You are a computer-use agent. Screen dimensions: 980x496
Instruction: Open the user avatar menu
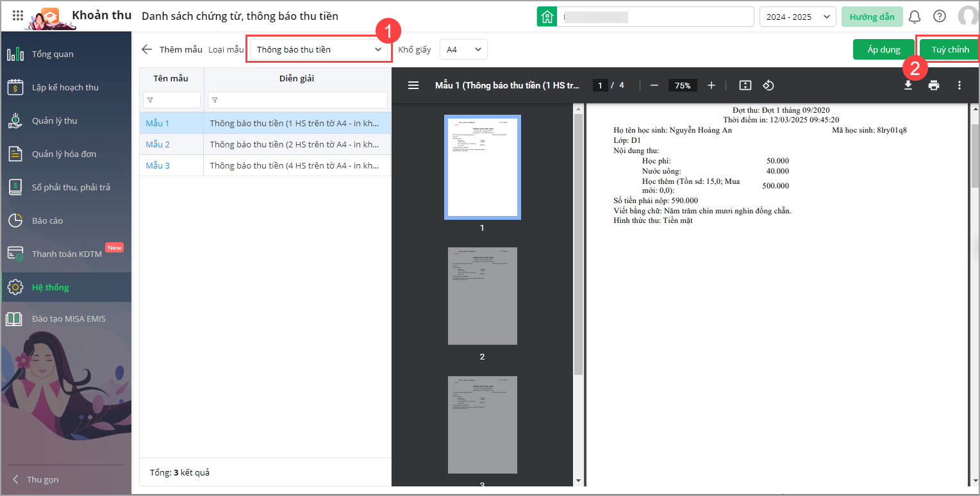[967, 17]
